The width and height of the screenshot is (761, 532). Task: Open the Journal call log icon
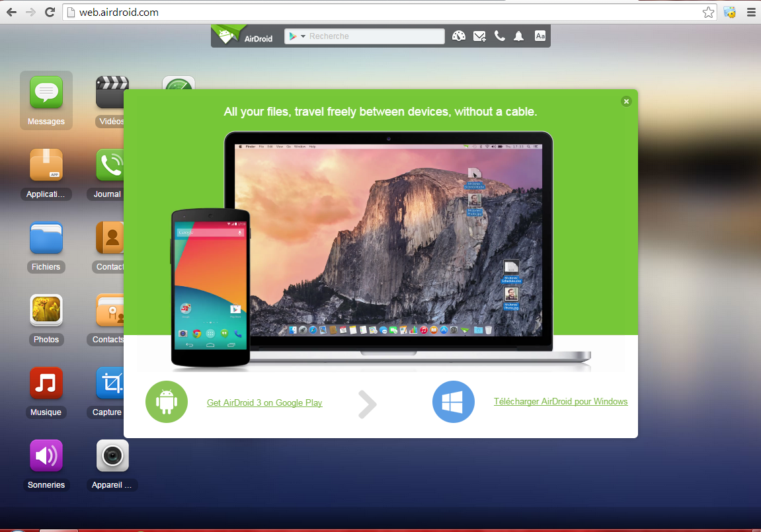110,165
